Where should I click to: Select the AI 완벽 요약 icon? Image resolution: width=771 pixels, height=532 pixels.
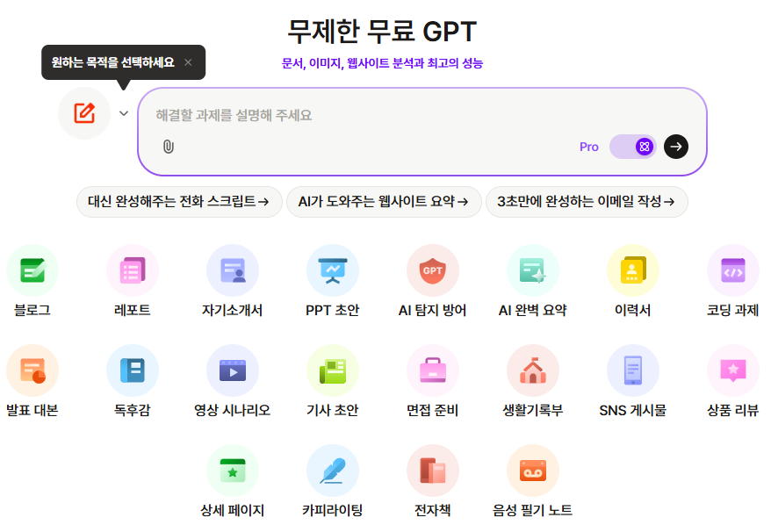tap(533, 270)
